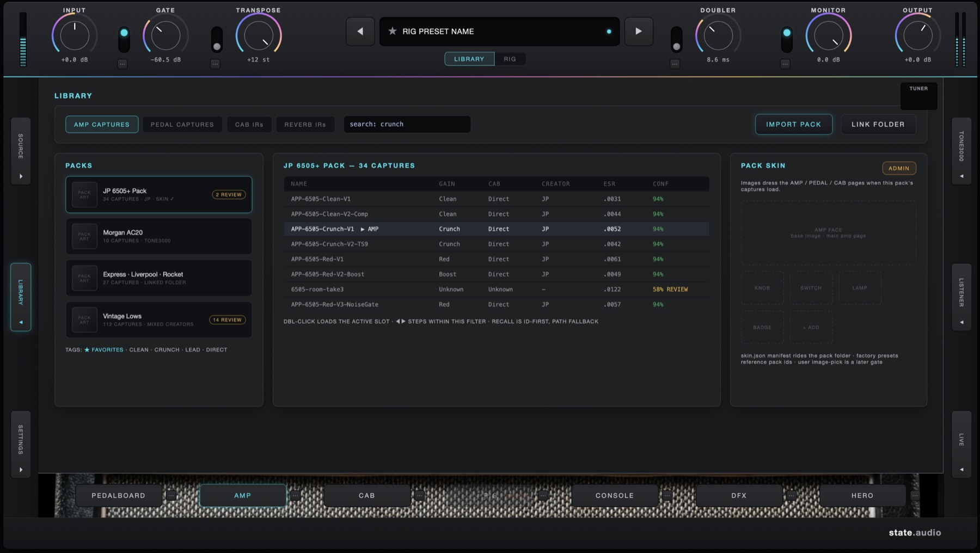
Task: Open the AMP page in bottom bar
Action: [243, 495]
